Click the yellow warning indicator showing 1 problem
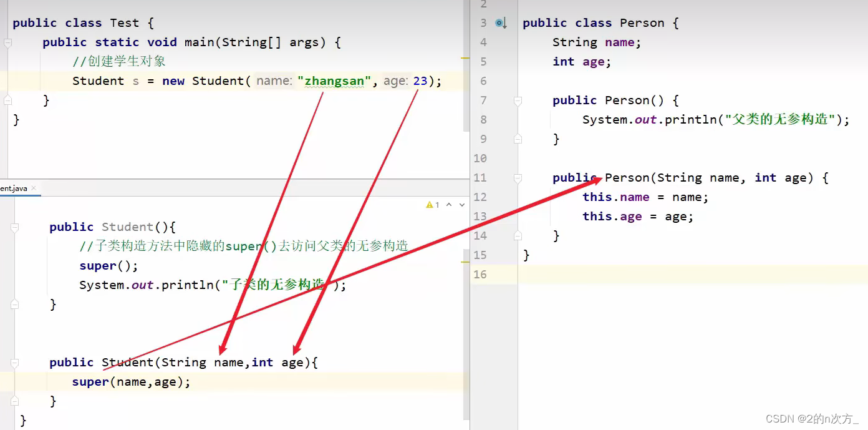This screenshot has width=868, height=430. pos(433,205)
